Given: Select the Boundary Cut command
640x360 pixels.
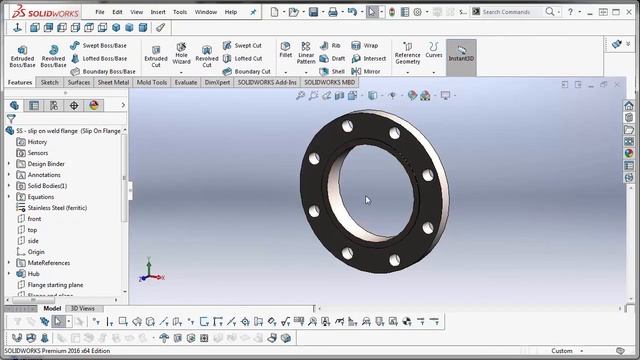Looking at the screenshot, I should click(x=246, y=71).
